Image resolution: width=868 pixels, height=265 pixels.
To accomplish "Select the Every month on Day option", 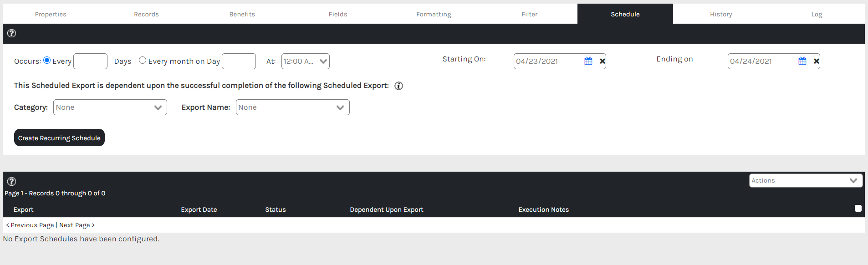I will (x=143, y=60).
